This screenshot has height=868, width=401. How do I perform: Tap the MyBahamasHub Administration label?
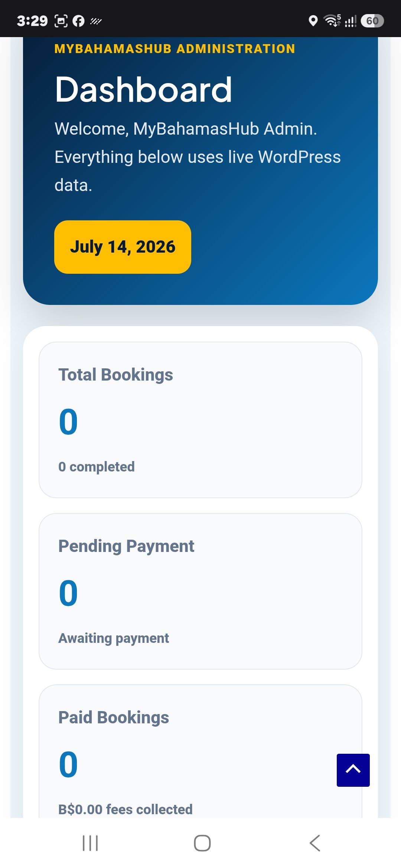(175, 49)
